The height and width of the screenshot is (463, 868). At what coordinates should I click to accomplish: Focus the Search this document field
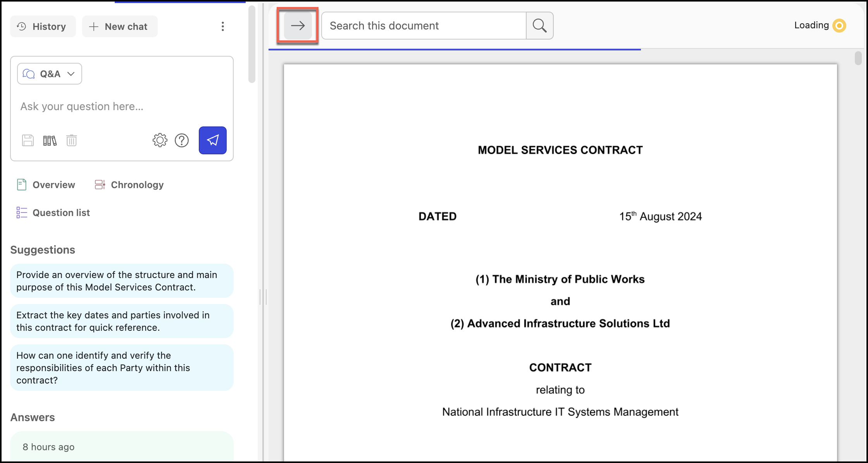[423, 26]
